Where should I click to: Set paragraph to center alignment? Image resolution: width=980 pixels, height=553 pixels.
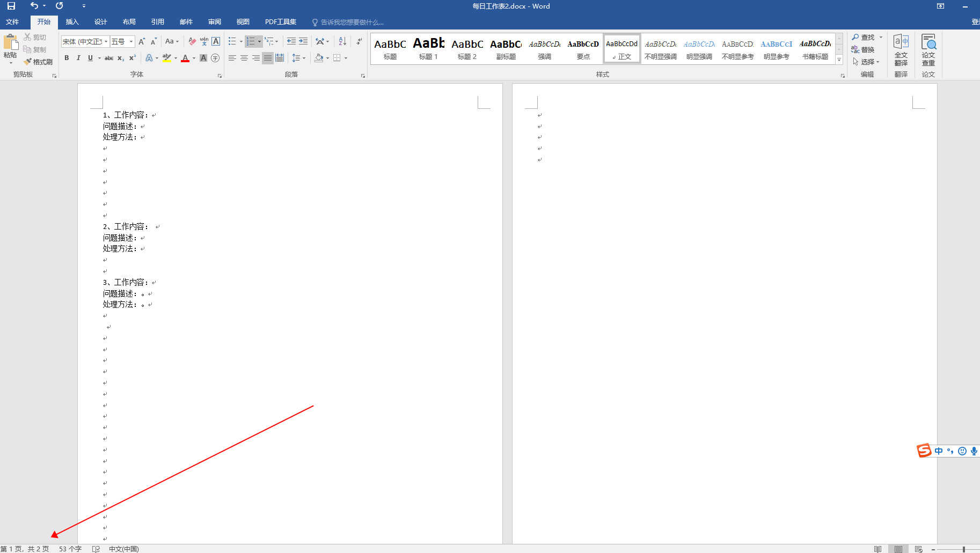[x=244, y=58]
